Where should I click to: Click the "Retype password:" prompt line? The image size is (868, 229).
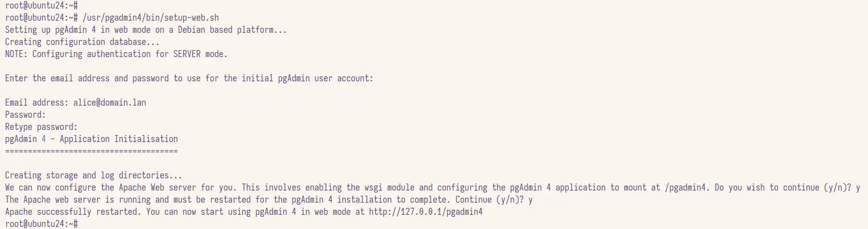[x=41, y=127]
